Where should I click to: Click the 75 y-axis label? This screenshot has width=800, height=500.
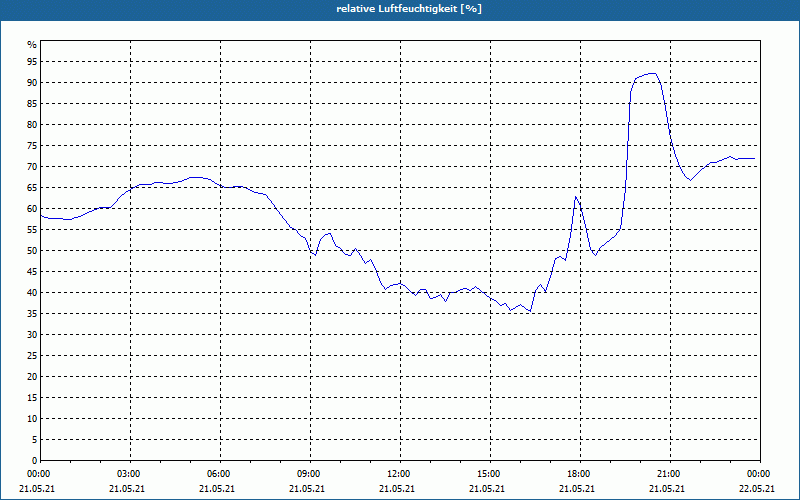pos(32,146)
